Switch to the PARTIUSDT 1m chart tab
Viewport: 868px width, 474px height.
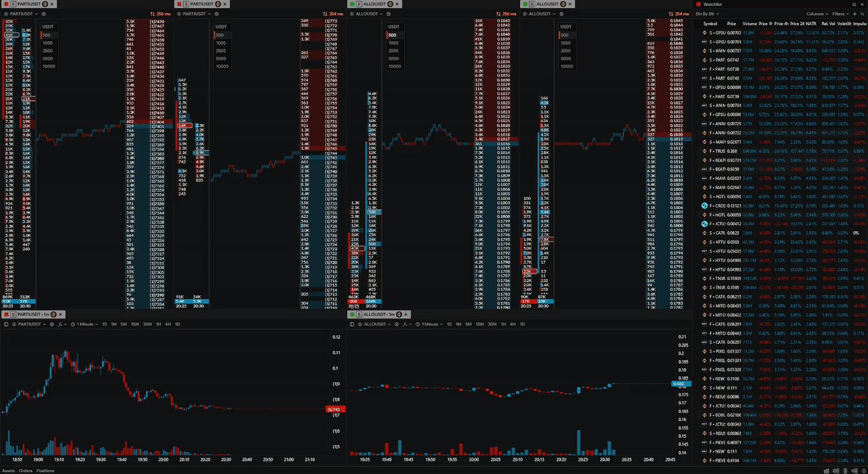[33, 314]
